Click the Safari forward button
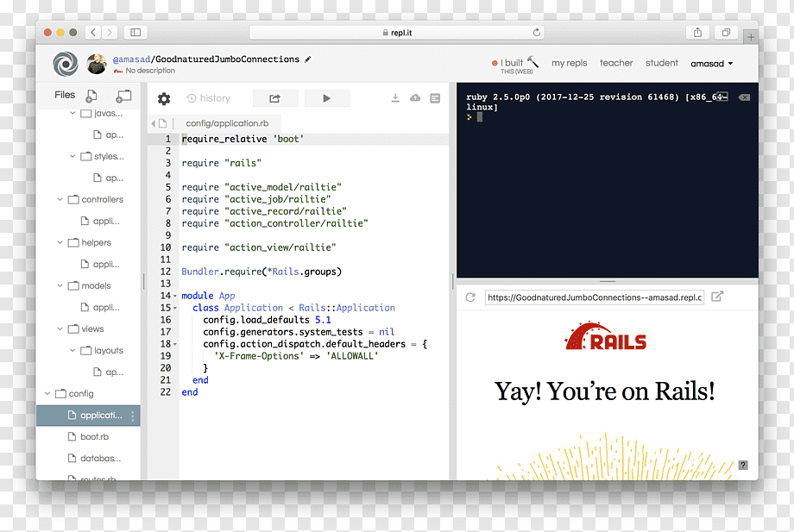The image size is (794, 532). coord(110,33)
